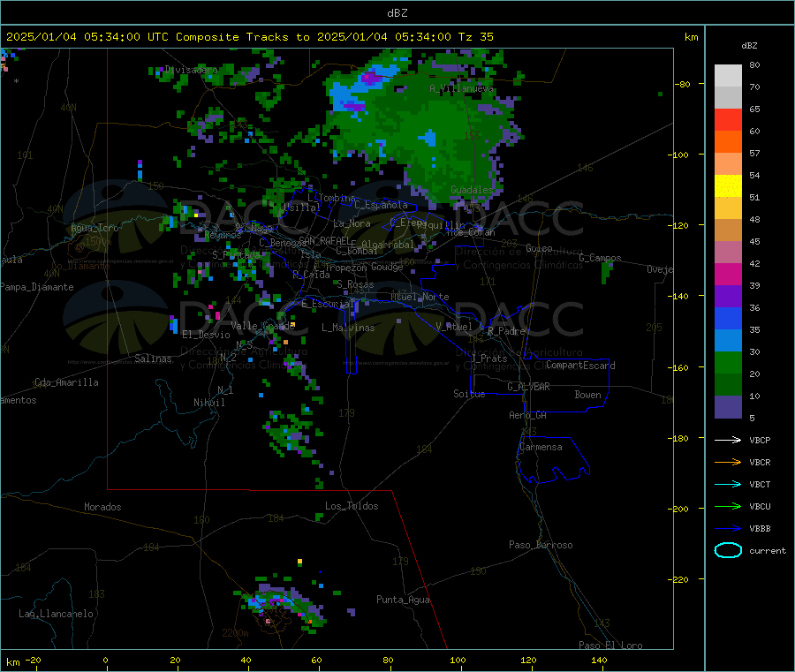Screen dimensions: 795x672
Task: Click the 'dBZ' title at the top
Action: (397, 13)
